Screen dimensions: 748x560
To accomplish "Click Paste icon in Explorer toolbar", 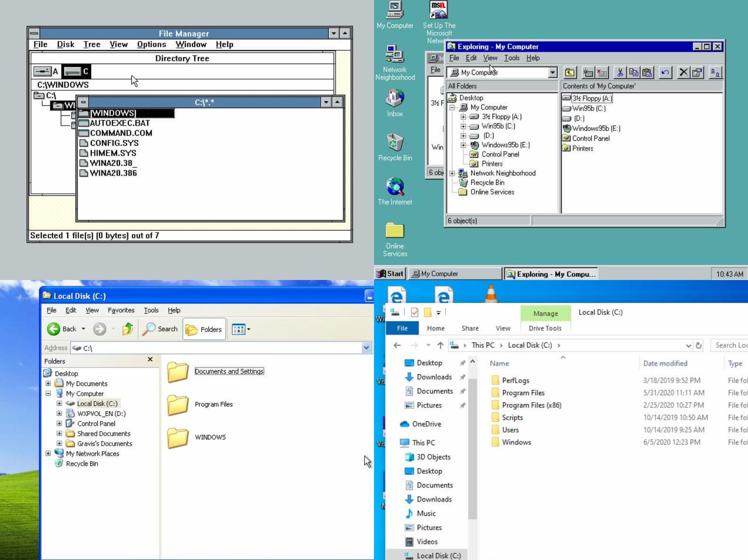I will 647,72.
